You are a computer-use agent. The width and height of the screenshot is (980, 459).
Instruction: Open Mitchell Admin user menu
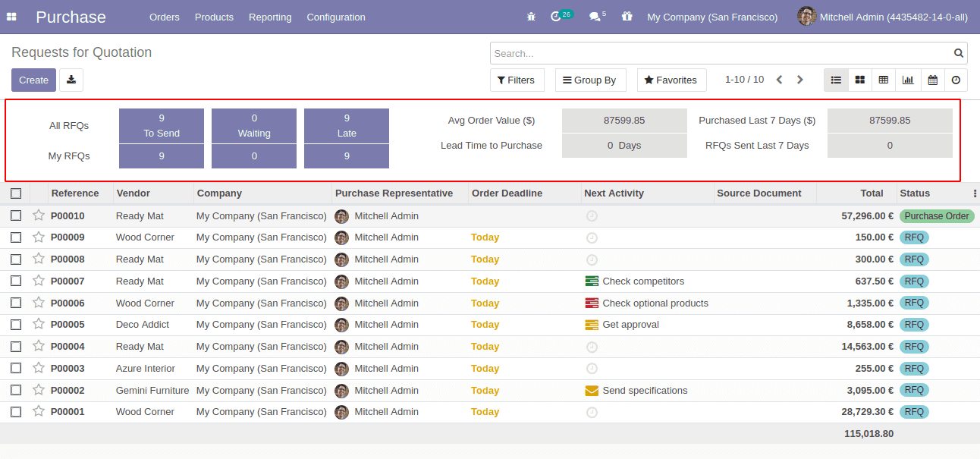click(x=884, y=17)
